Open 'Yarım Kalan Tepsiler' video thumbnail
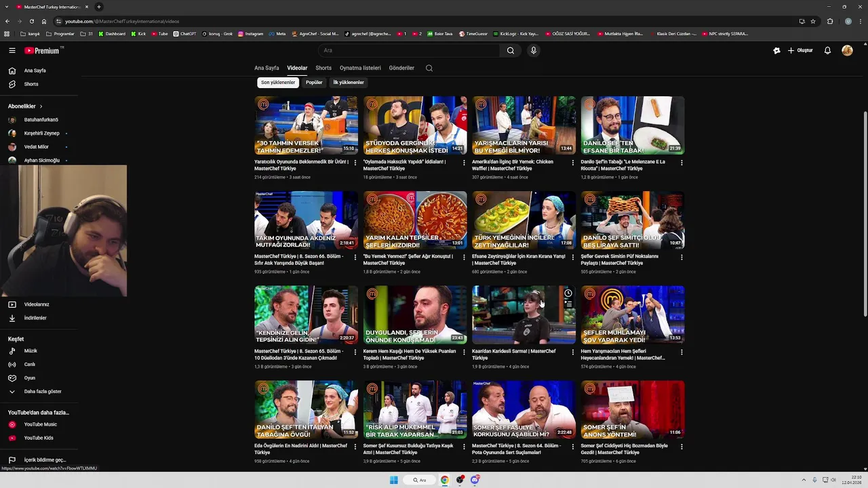This screenshot has width=868, height=488. (415, 220)
